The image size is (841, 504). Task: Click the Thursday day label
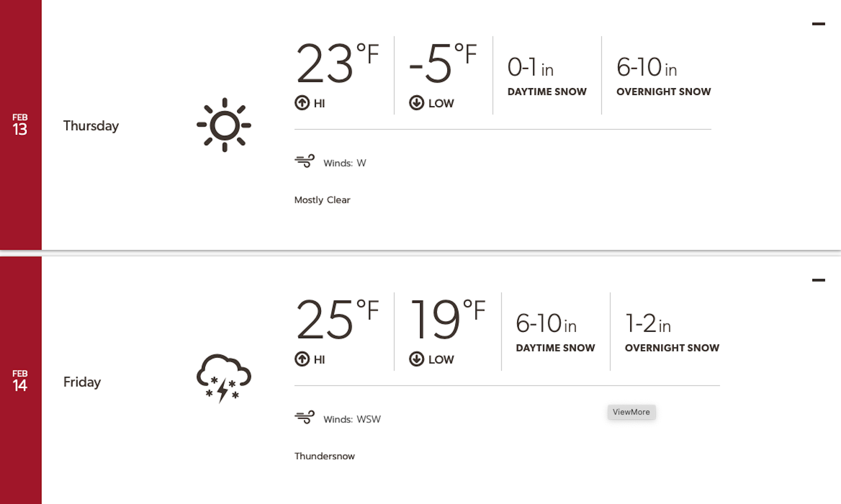[x=91, y=126]
